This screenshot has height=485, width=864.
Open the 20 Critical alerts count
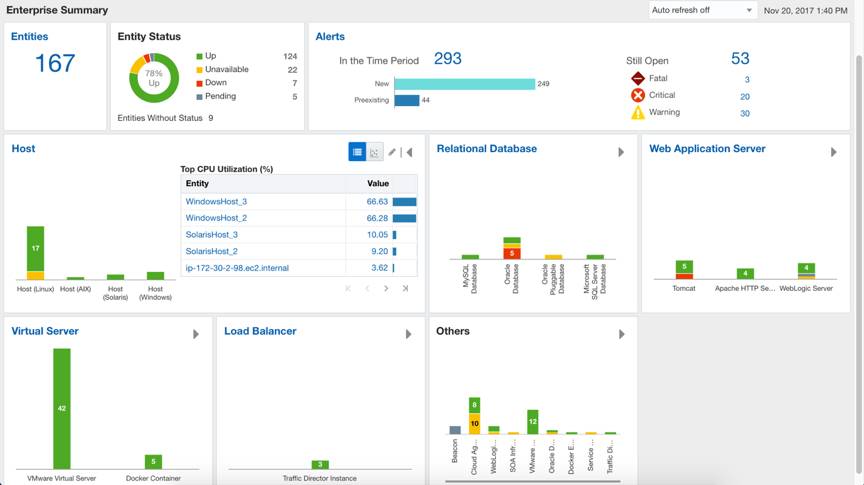pyautogui.click(x=745, y=96)
